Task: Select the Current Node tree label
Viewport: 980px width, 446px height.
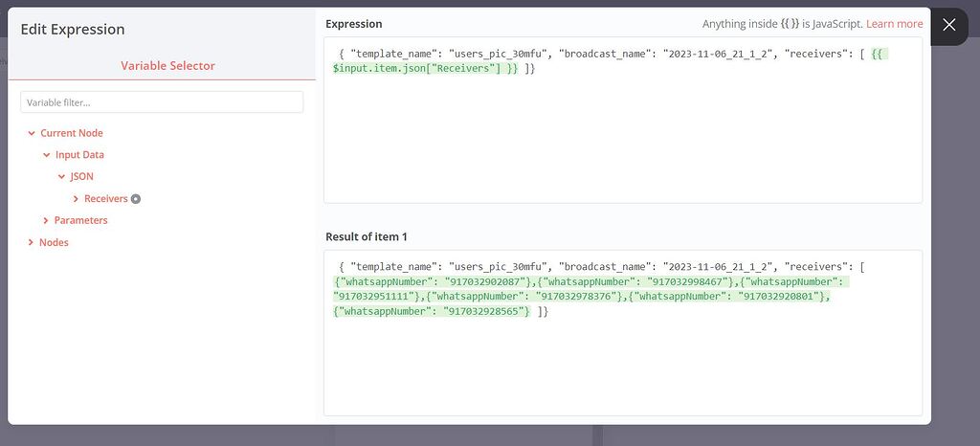Action: (x=71, y=134)
